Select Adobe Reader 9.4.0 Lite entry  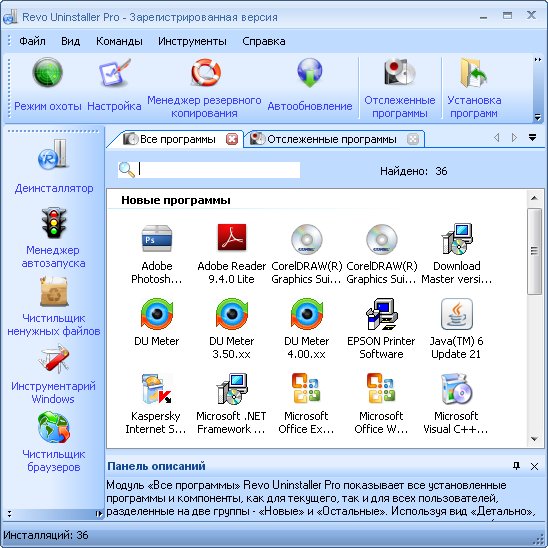point(231,253)
